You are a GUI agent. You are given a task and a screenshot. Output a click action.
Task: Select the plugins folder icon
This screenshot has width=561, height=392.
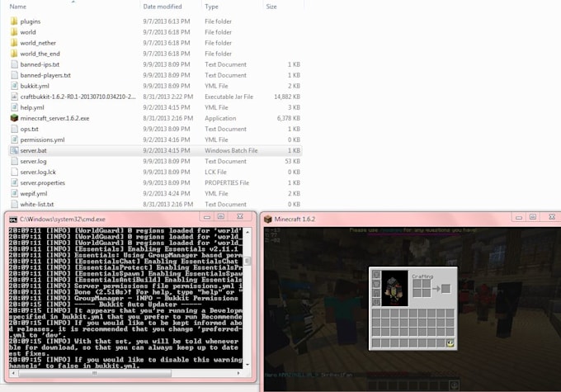tap(14, 21)
